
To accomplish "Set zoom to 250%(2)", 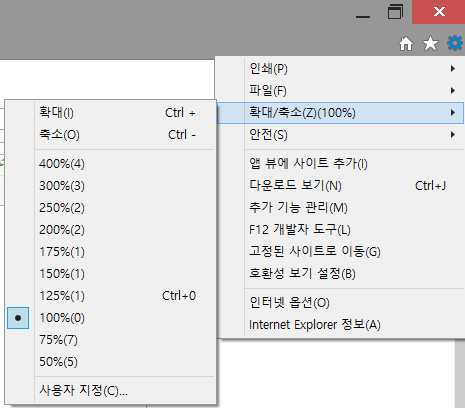I will pos(110,208).
